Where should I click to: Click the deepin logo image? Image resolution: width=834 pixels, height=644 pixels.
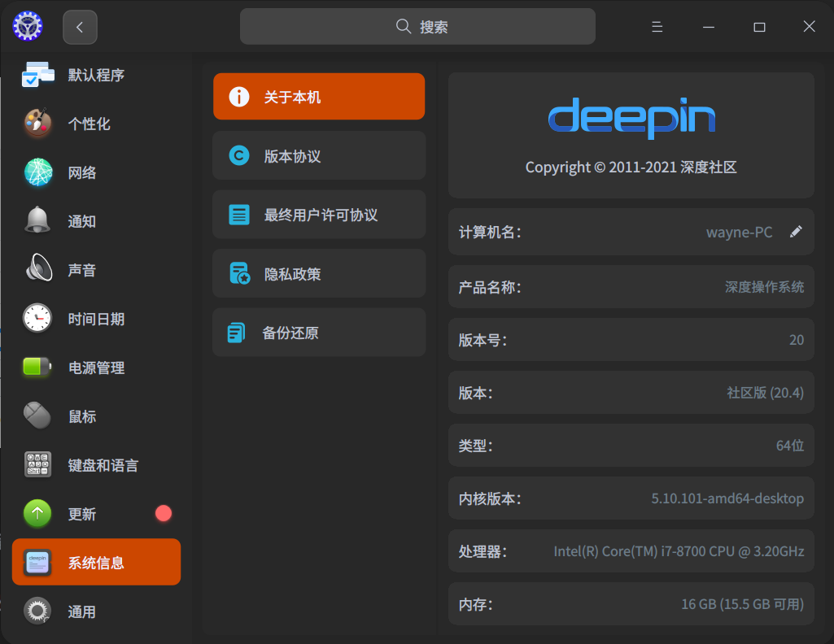coord(631,118)
